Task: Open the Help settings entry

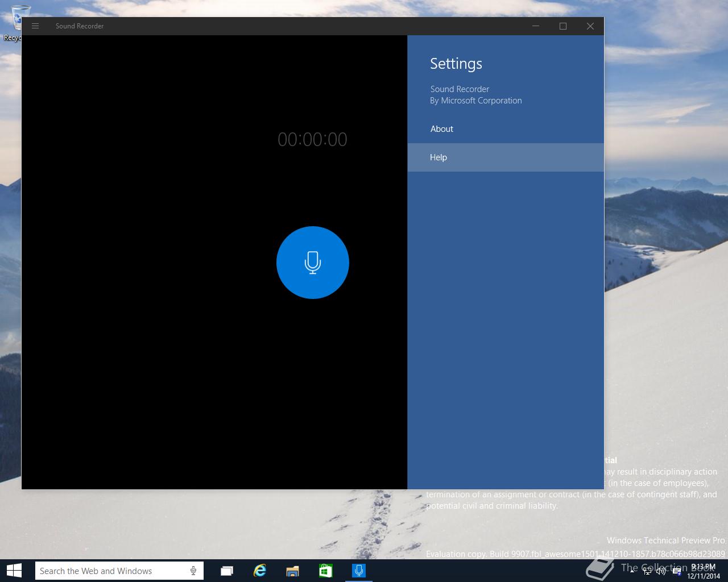Action: click(506, 157)
